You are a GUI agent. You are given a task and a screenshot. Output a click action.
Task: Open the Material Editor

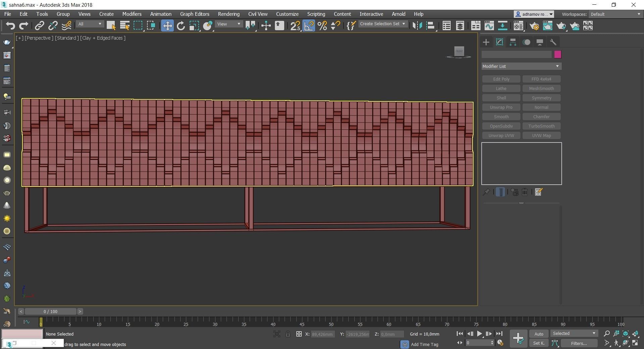[518, 26]
